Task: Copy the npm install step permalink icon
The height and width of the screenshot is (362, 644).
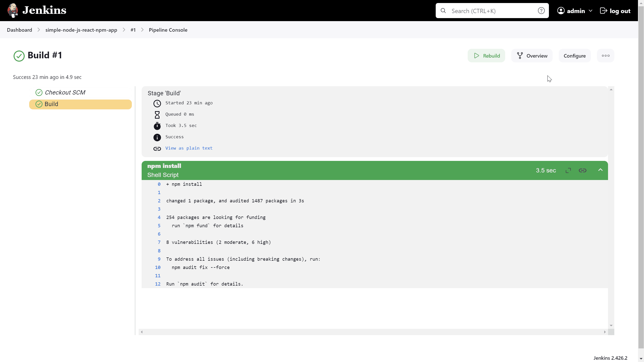Action: coord(582,170)
